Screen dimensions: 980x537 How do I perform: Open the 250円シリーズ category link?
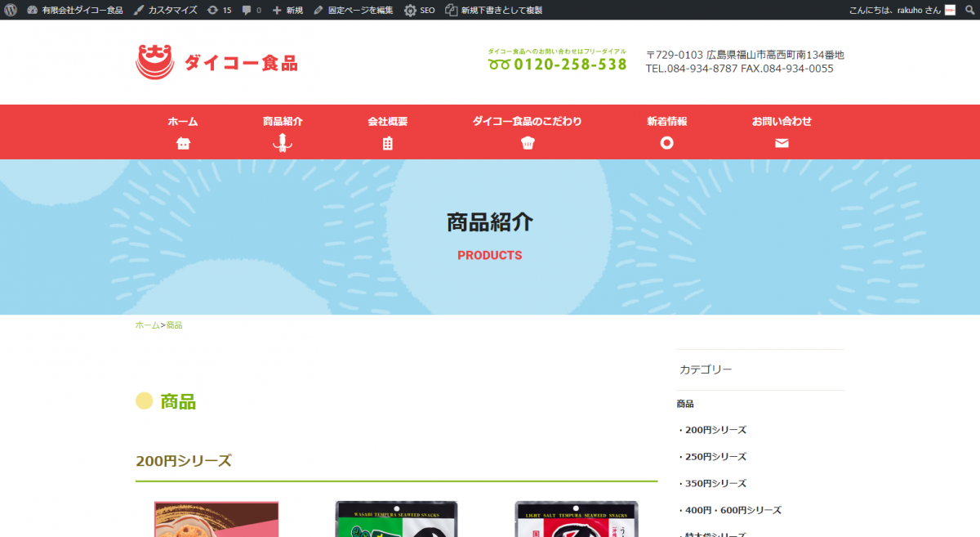tap(715, 457)
